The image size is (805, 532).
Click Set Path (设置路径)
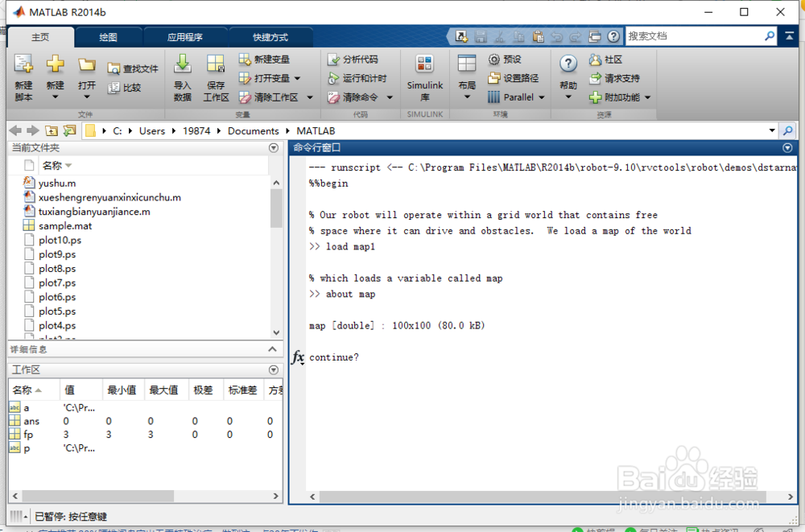[x=514, y=78]
